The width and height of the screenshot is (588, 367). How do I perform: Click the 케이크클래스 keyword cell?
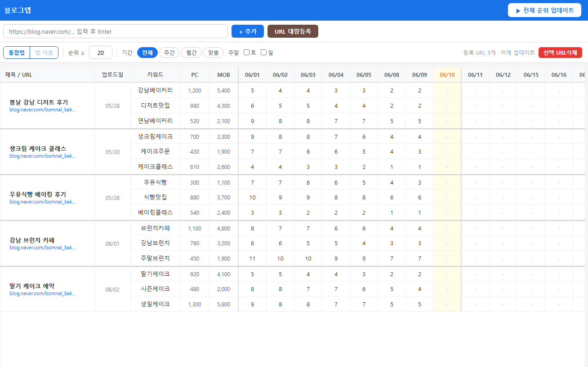(x=156, y=167)
